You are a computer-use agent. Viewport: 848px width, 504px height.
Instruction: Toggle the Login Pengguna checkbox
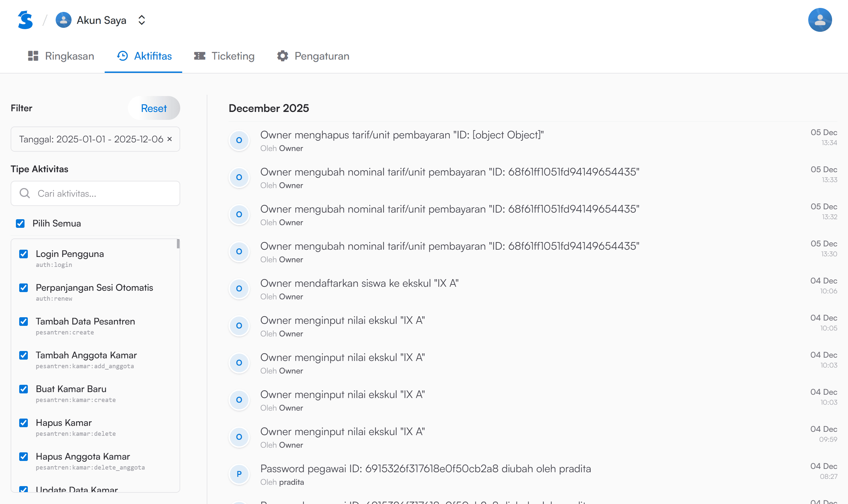[24, 254]
